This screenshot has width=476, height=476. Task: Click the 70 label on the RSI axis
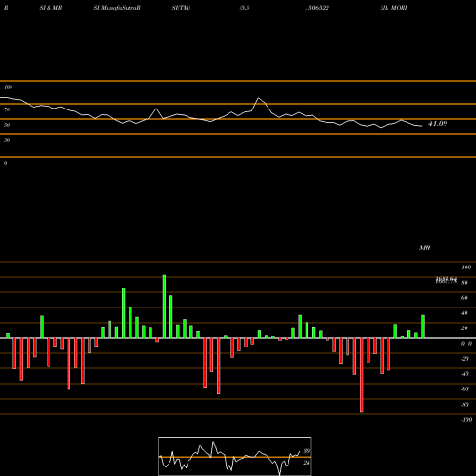point(7,109)
